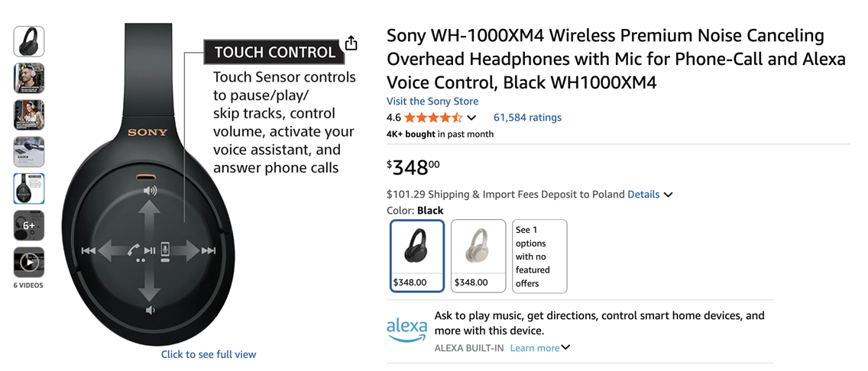The height and width of the screenshot is (371, 868).
Task: Open the 6 videos thumbnail
Action: click(29, 263)
